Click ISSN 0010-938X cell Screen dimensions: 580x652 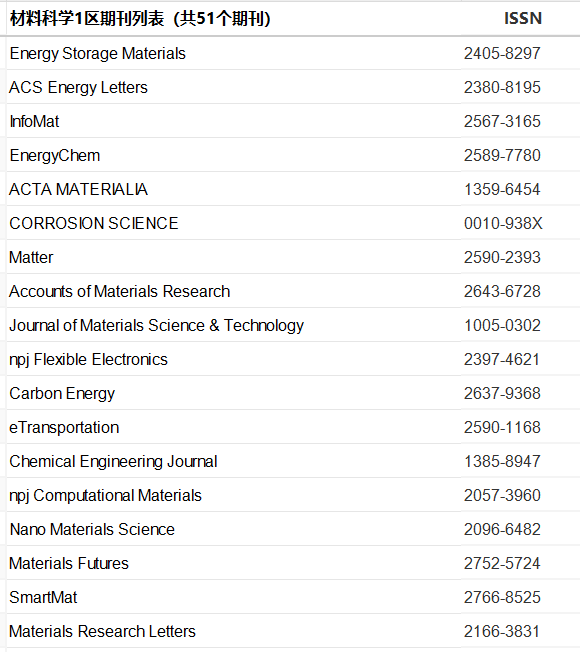(503, 224)
